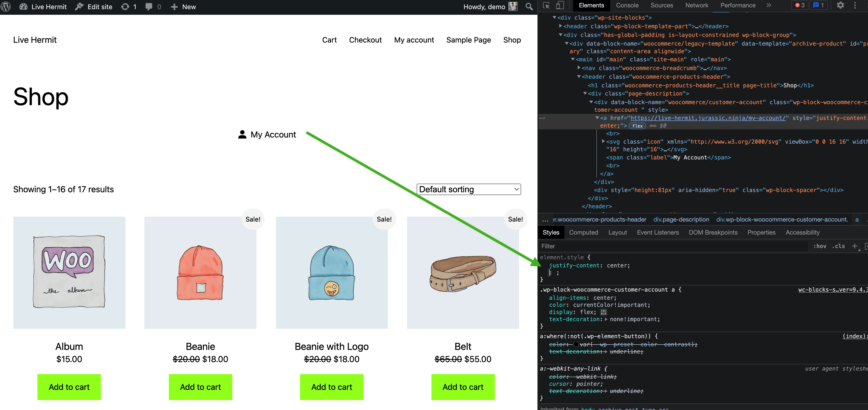Viewport: 868px width, 410px height.
Task: Click the WordPress logo in the admin bar
Action: (x=5, y=6)
